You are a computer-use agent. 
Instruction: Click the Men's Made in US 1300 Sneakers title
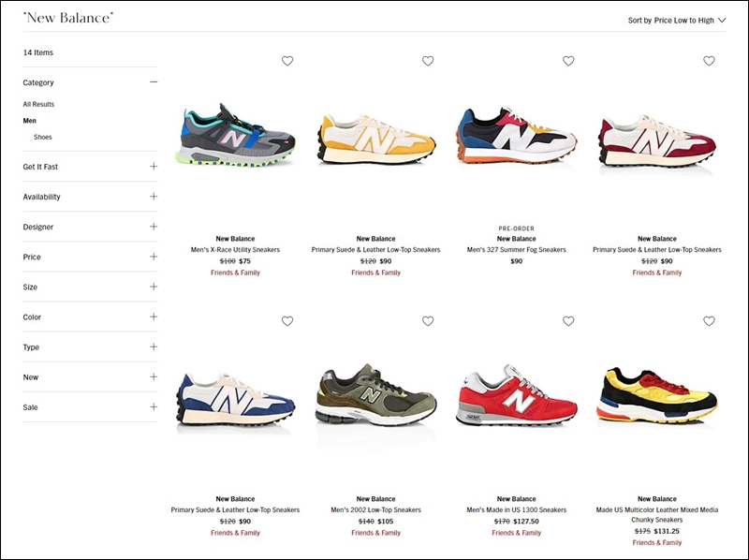[517, 509]
